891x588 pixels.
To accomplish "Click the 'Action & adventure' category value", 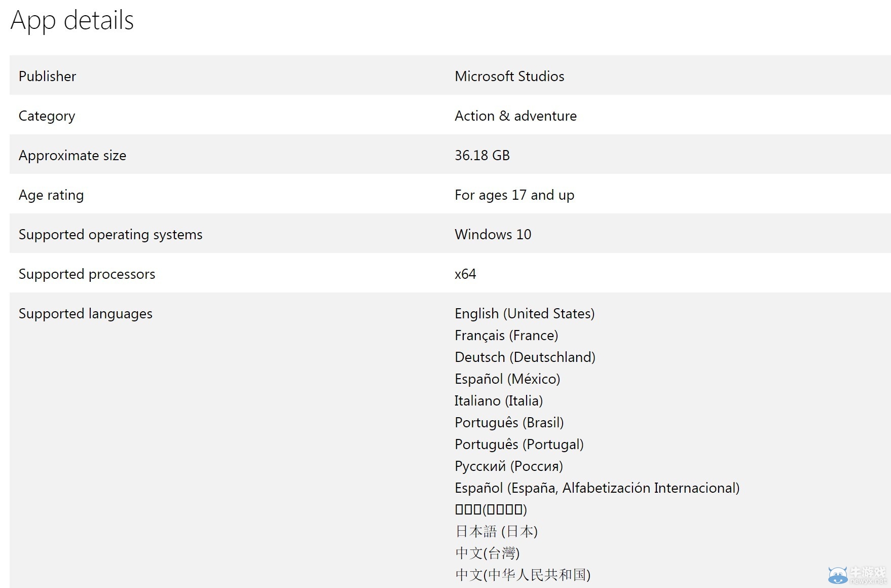I will [x=515, y=116].
